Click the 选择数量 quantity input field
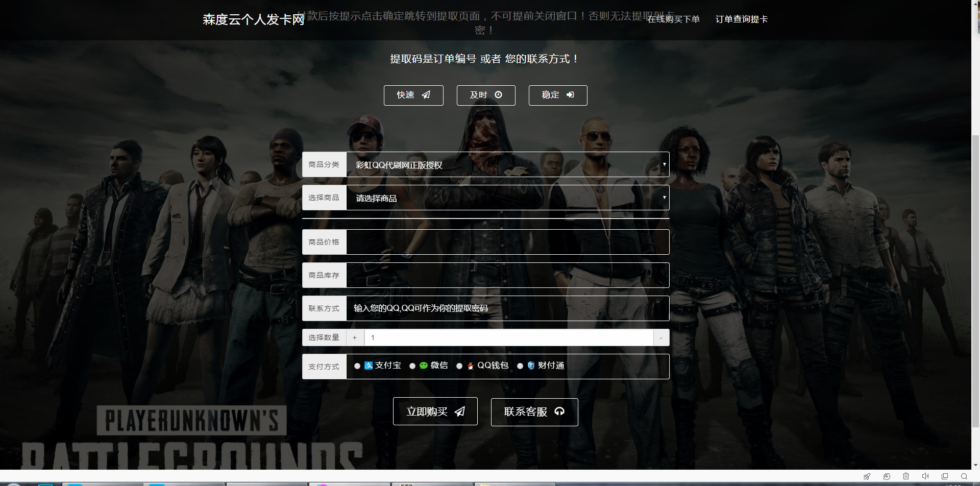 pos(508,337)
